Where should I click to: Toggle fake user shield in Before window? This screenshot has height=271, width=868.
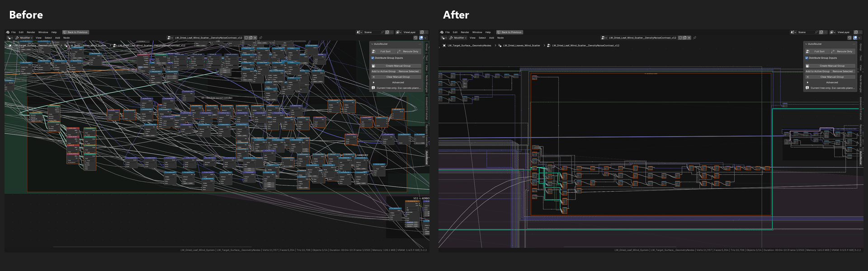[246, 38]
